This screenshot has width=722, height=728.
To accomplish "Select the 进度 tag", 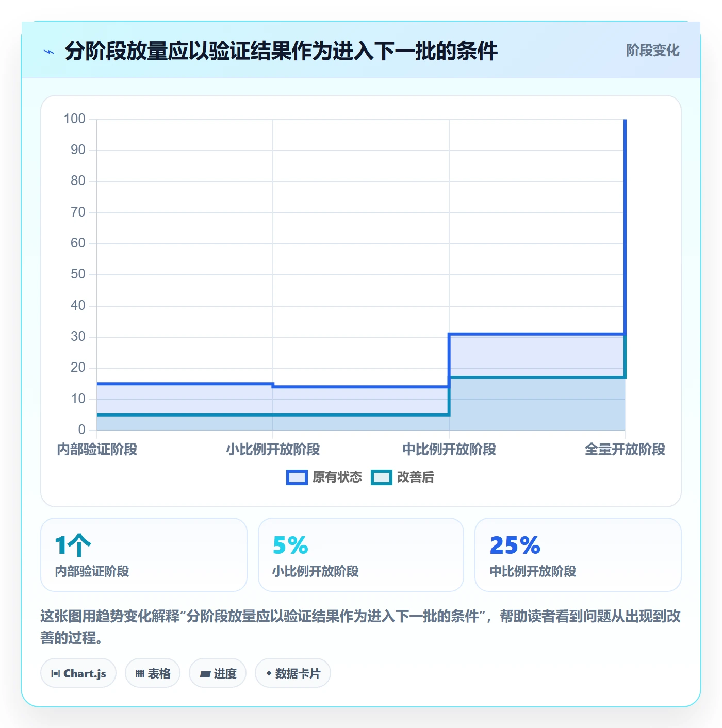I will tap(218, 673).
